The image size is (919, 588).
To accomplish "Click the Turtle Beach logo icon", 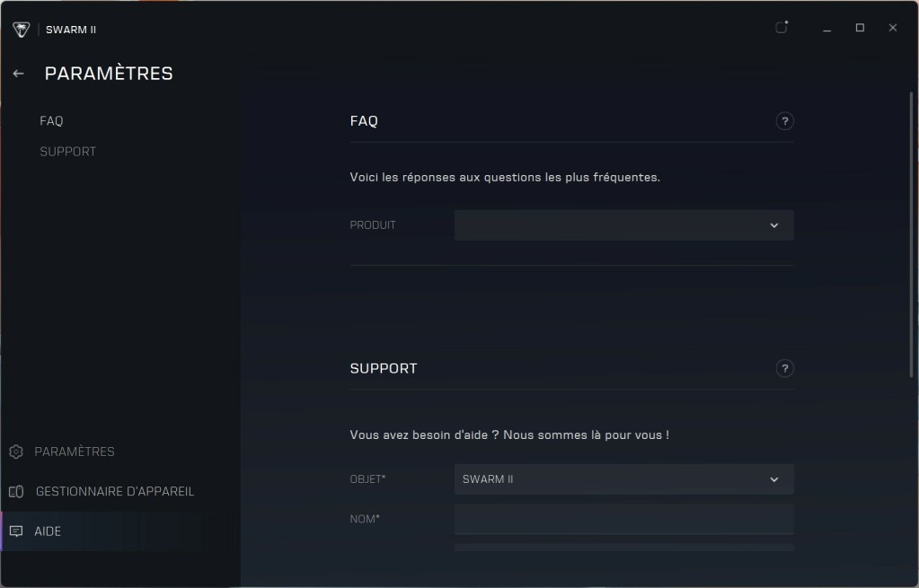I will pyautogui.click(x=21, y=30).
